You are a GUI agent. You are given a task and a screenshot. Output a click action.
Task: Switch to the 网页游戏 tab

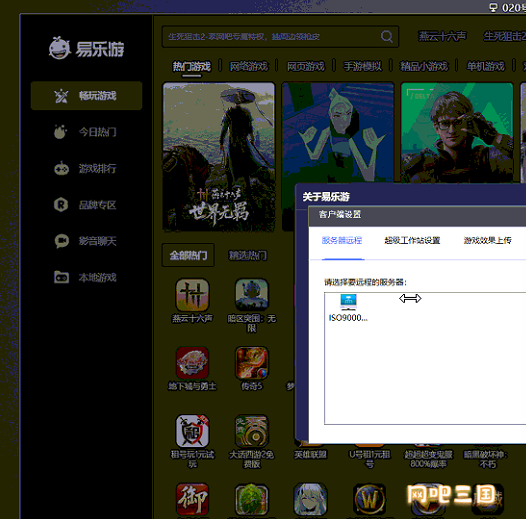point(306,66)
